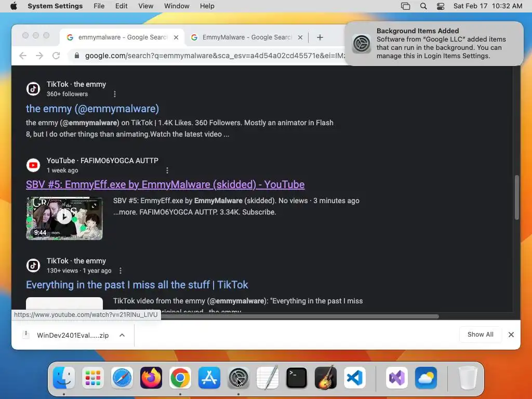Click Show All downloads button
532x399 pixels.
pyautogui.click(x=480, y=335)
